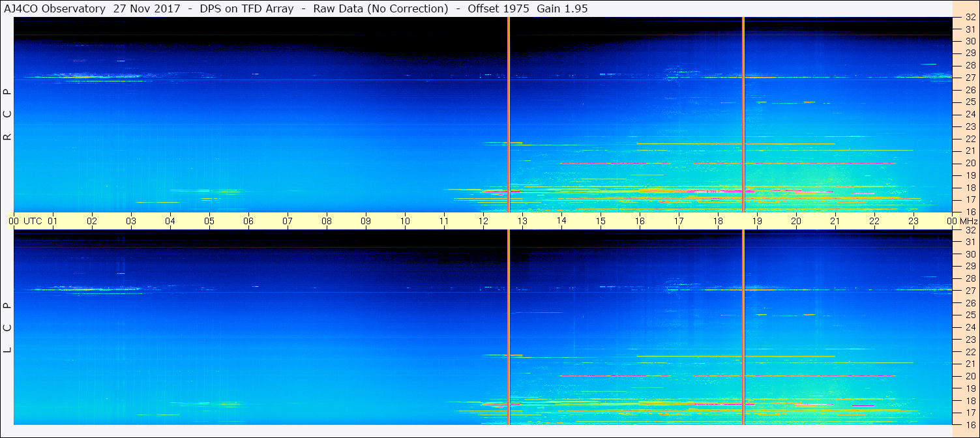Select the 15 hour tick on the time axis

tap(601, 221)
